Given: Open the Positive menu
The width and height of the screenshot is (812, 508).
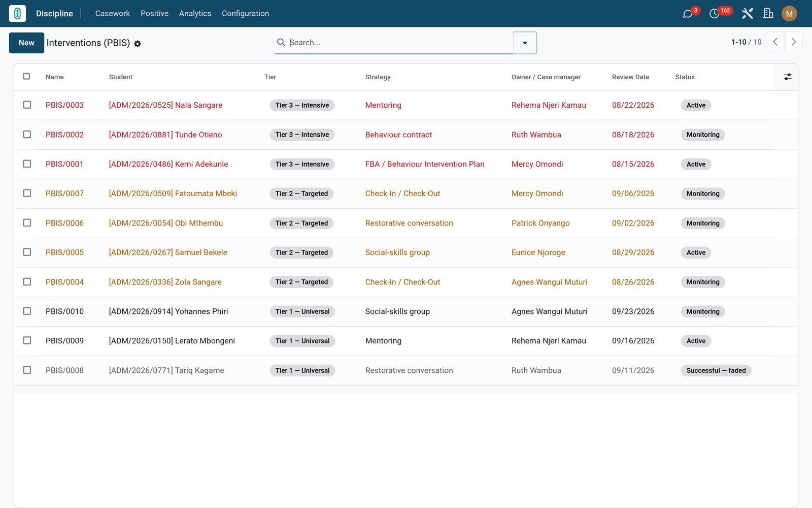Looking at the screenshot, I should pos(154,14).
